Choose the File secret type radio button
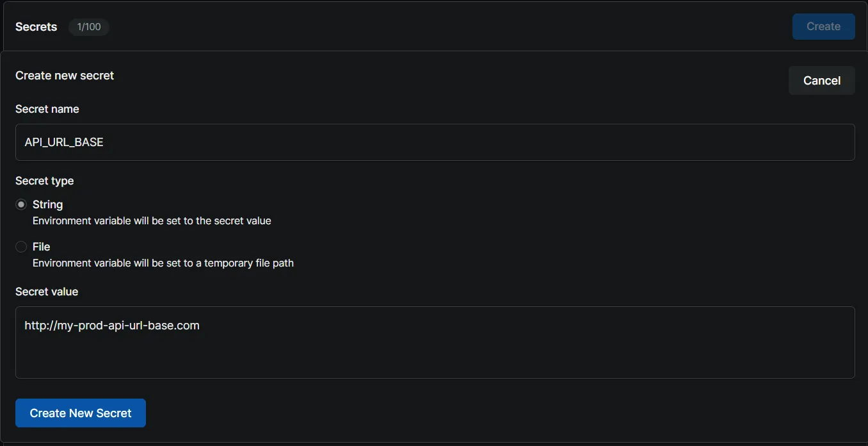868x446 pixels. tap(21, 247)
